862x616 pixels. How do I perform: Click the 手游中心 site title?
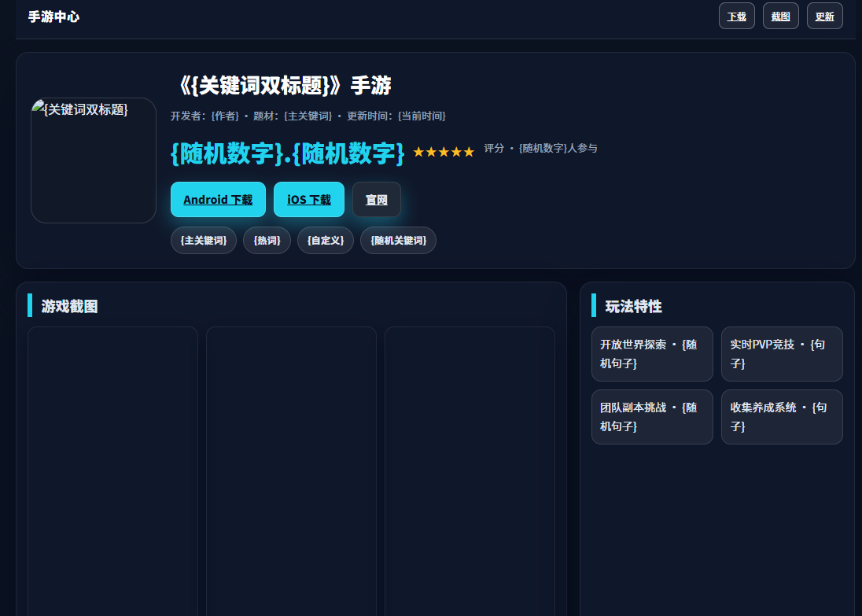[53, 17]
